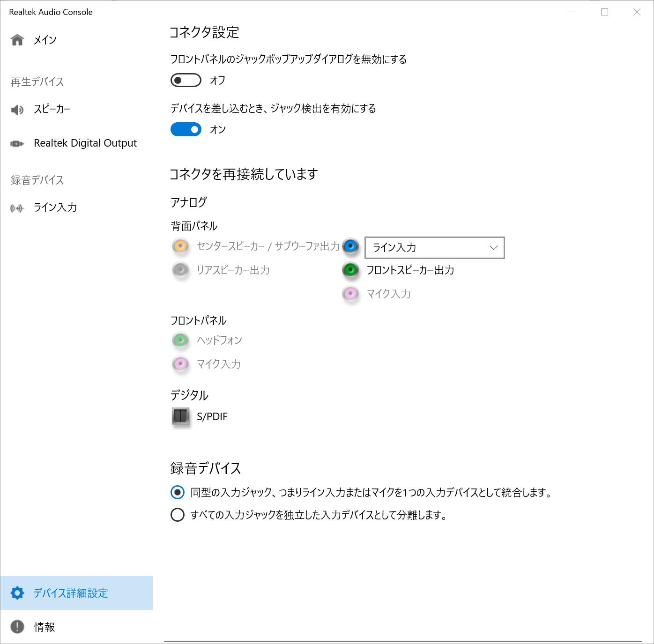Viewport: 654px width, 644px height.
Task: Turn off jack detection toggle switch
Action: [186, 129]
